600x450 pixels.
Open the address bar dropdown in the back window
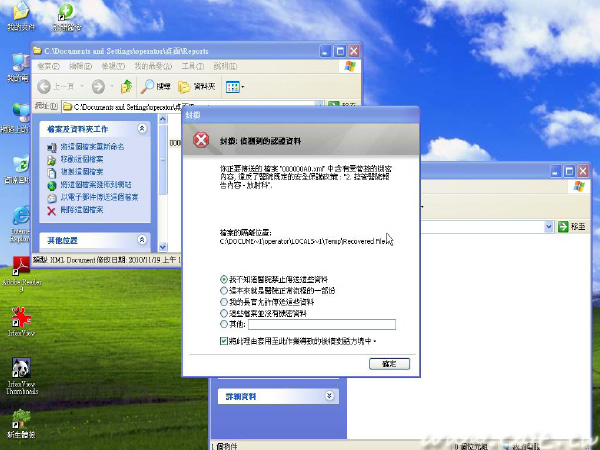point(549,227)
